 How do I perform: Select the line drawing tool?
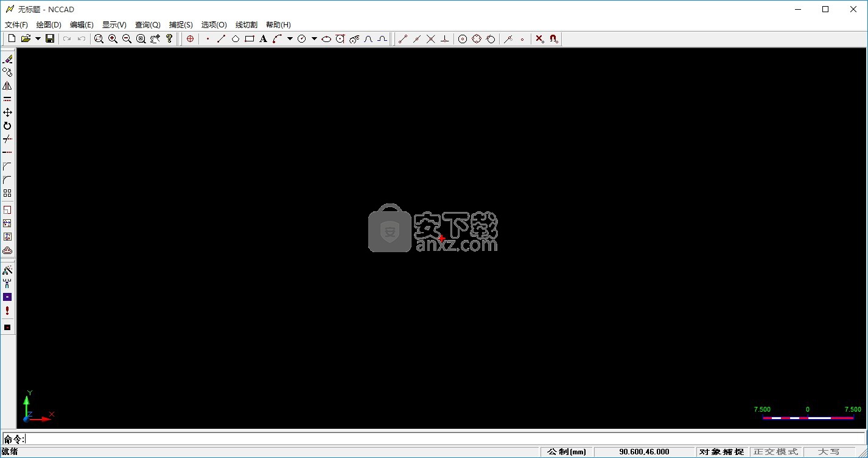pos(221,39)
